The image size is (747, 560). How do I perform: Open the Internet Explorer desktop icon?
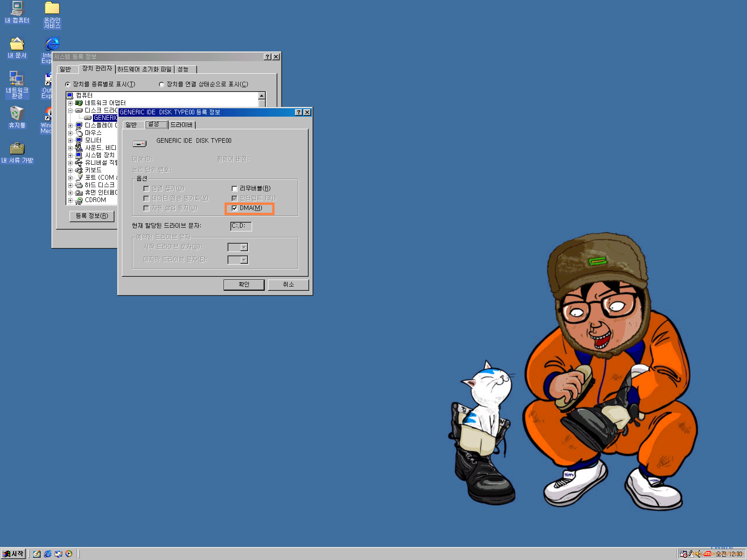click(52, 44)
